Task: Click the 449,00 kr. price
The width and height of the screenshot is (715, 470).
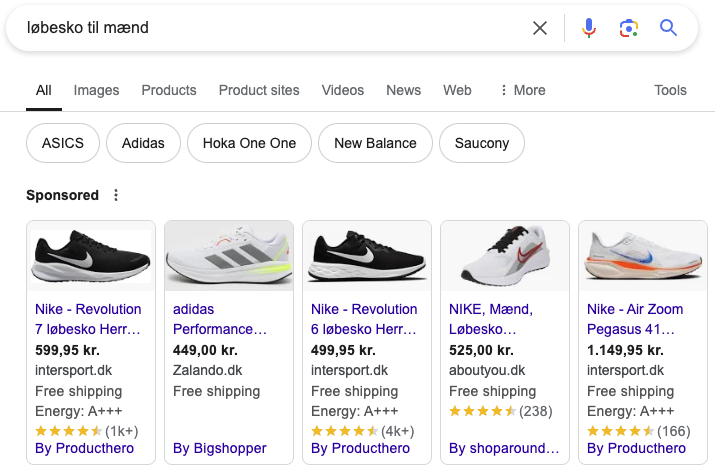Action: (205, 350)
